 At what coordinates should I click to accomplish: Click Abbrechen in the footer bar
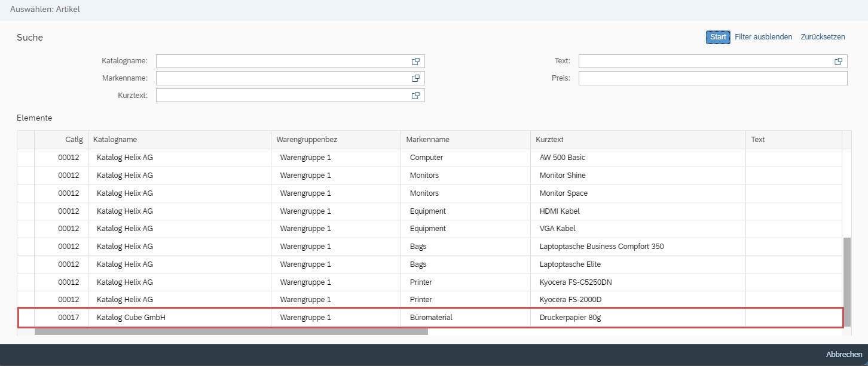pyautogui.click(x=843, y=355)
